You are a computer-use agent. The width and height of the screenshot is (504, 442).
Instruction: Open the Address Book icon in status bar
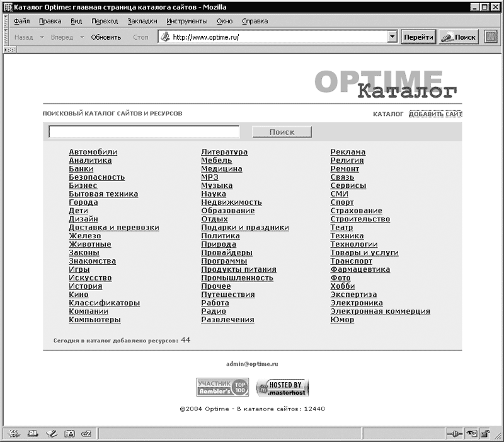tap(69, 434)
